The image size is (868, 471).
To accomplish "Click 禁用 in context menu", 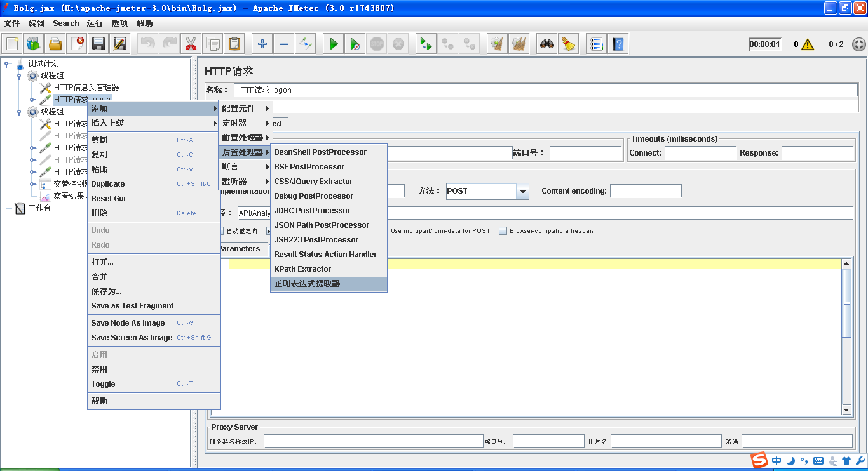I will (154, 369).
